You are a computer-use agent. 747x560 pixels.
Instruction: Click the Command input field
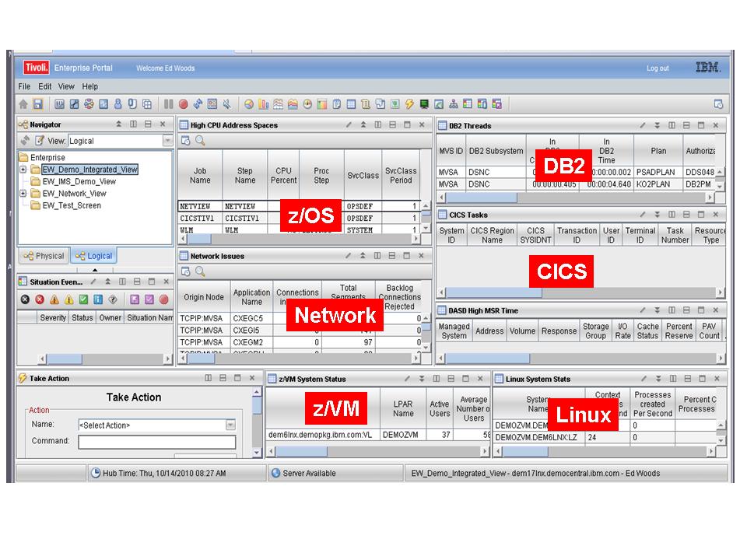tap(156, 443)
